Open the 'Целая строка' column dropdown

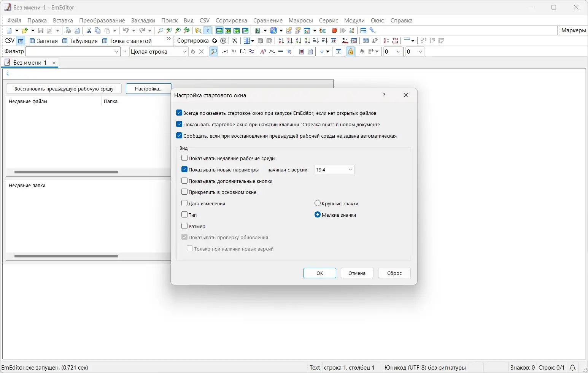click(x=184, y=51)
